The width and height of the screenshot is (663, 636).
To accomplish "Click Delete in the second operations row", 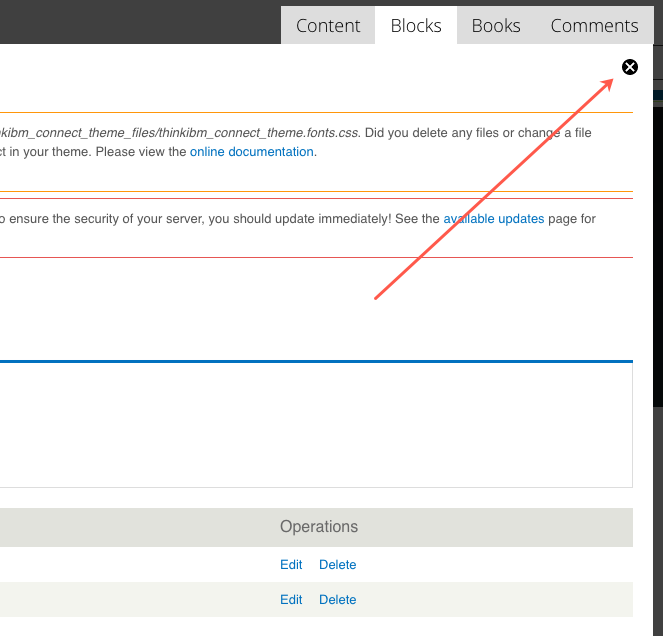I will (x=337, y=600).
